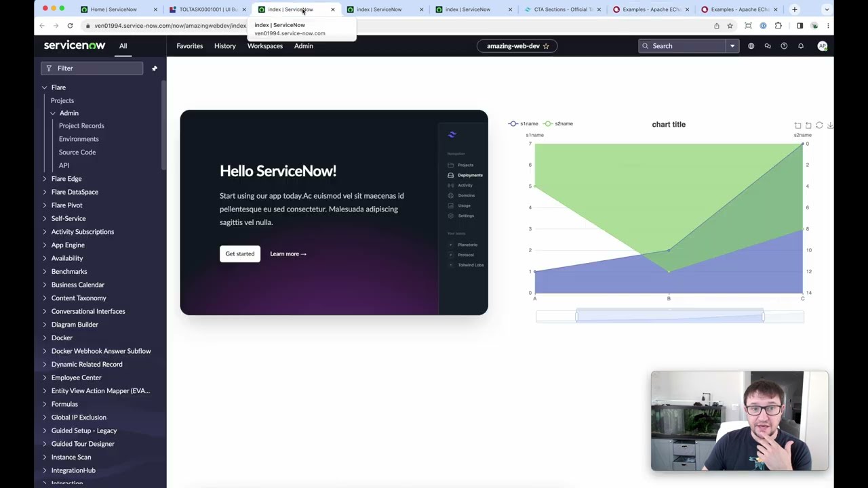This screenshot has height=488, width=868.
Task: Click the chart zoom area tool icon
Action: click(x=797, y=125)
